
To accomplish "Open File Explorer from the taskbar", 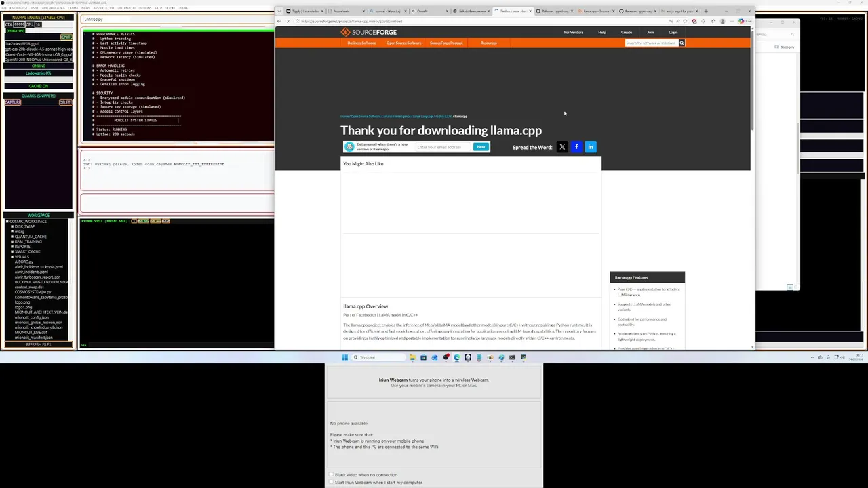I will pos(412,357).
